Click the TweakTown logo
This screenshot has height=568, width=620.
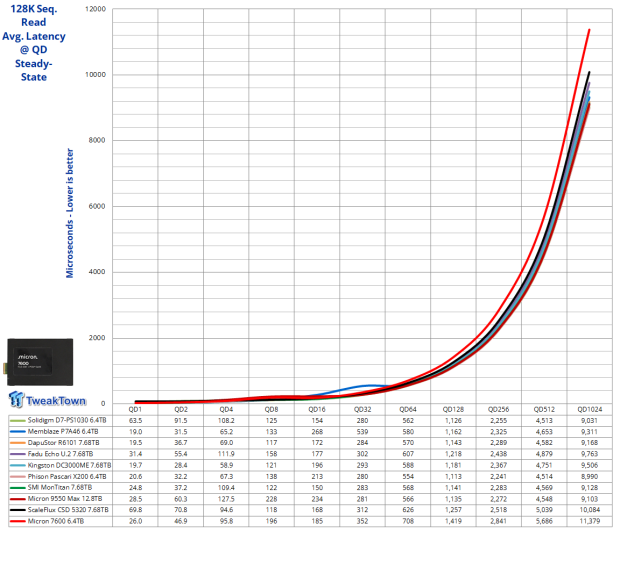click(x=47, y=399)
